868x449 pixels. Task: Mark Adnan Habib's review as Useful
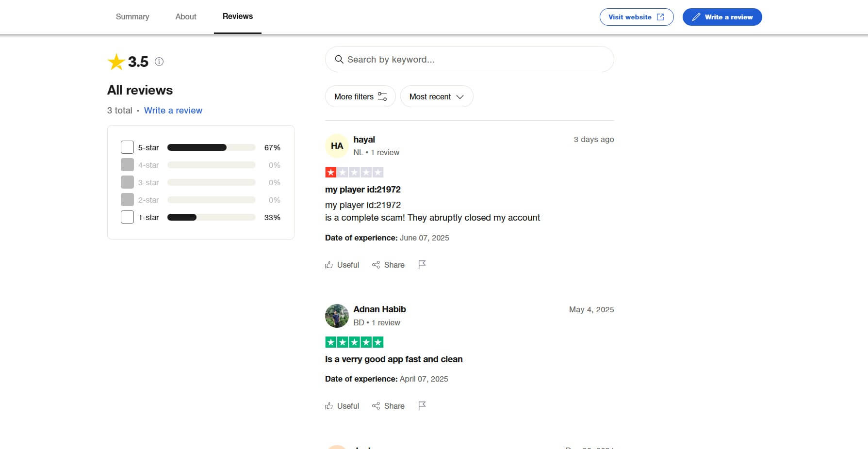[342, 406]
